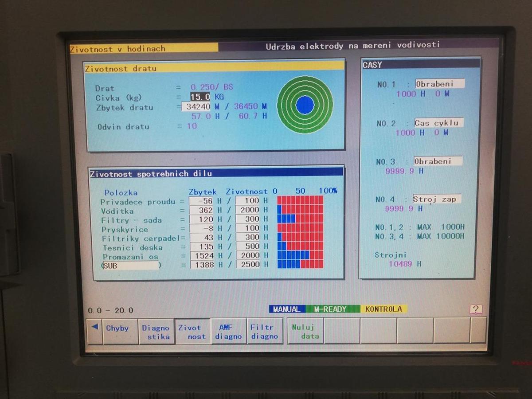The width and height of the screenshot is (532, 399).
Task: Select Filtriky cerpadel remaining 43 field
Action: coord(202,238)
